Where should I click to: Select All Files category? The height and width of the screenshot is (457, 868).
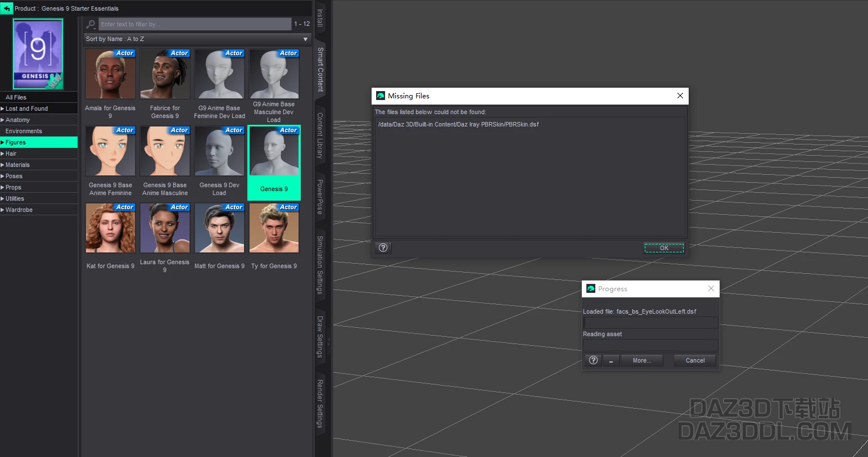(x=39, y=97)
